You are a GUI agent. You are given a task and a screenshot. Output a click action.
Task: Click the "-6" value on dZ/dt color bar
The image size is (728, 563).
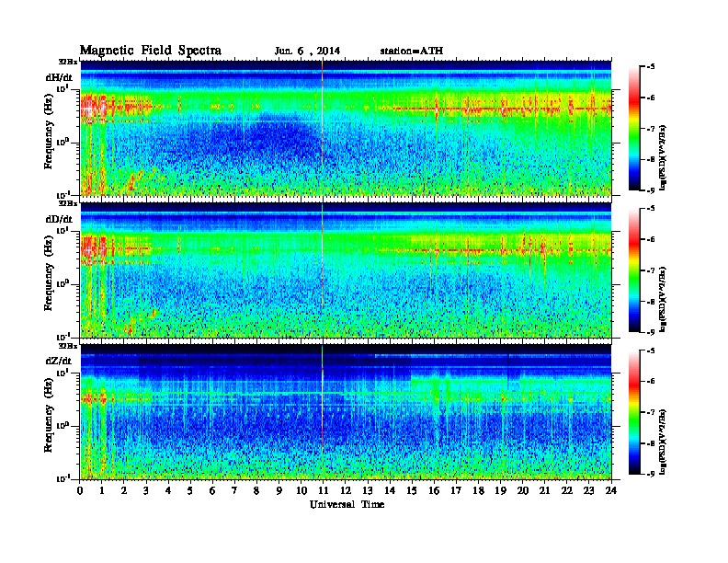651,381
